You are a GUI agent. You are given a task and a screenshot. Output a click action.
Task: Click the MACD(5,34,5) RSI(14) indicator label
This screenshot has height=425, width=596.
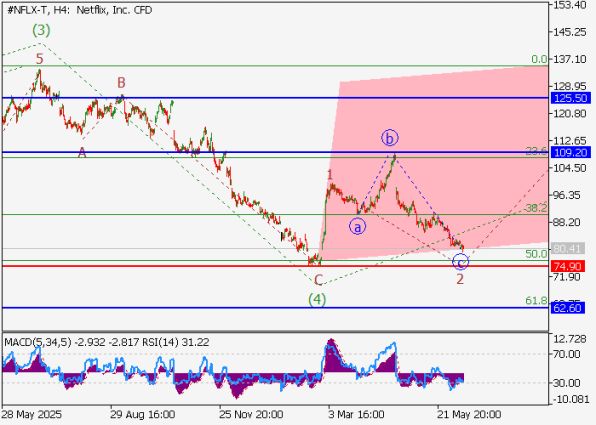(107, 342)
